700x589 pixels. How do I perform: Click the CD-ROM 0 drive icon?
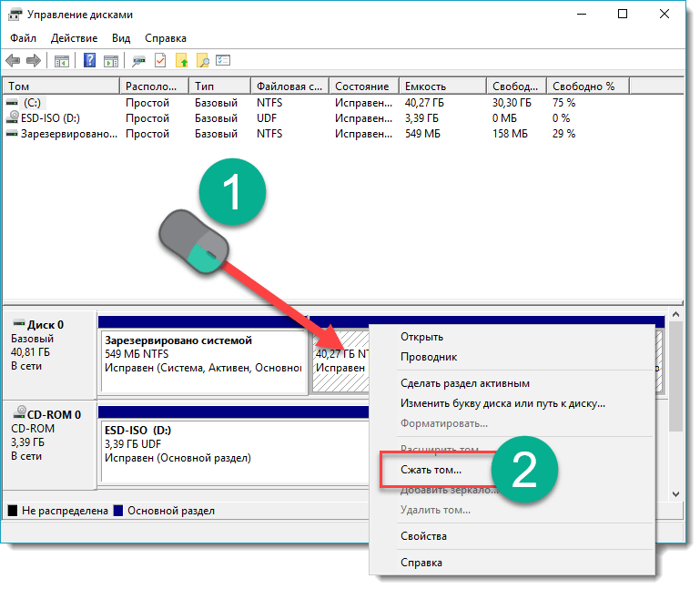click(19, 411)
